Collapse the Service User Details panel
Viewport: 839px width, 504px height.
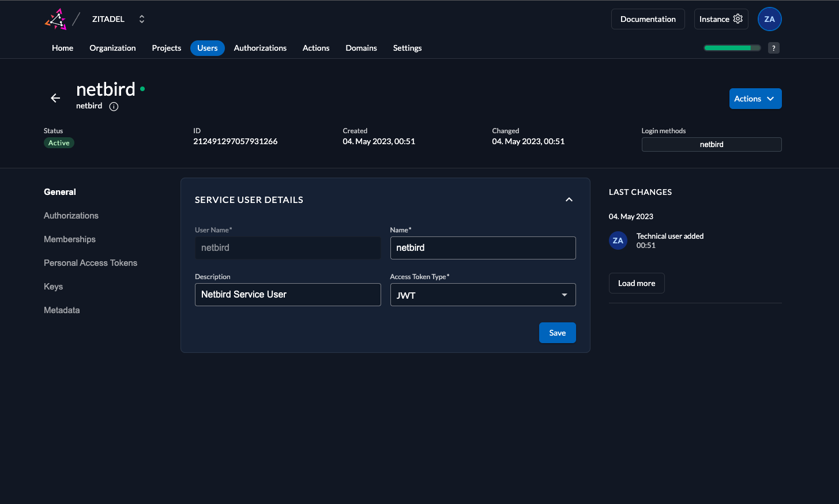coord(569,200)
